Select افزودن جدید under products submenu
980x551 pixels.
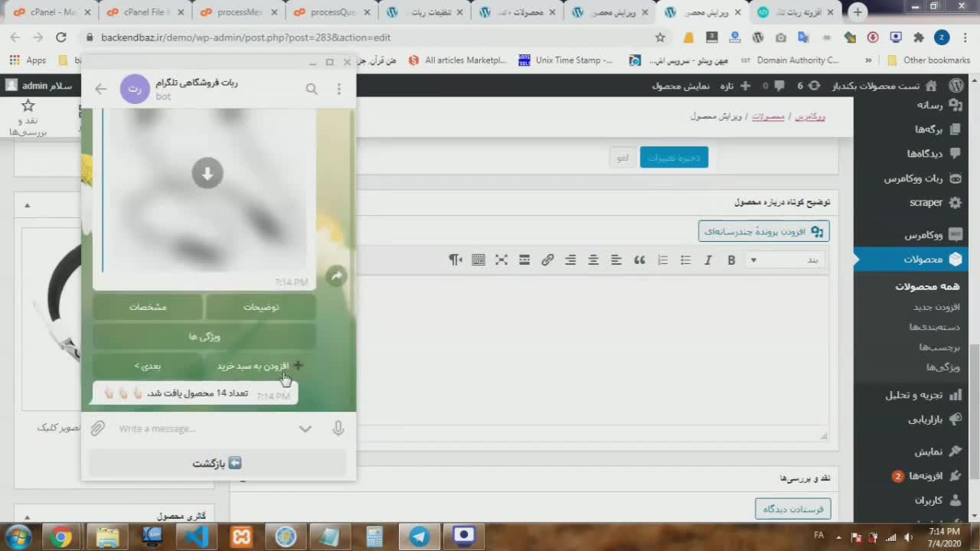coord(936,307)
